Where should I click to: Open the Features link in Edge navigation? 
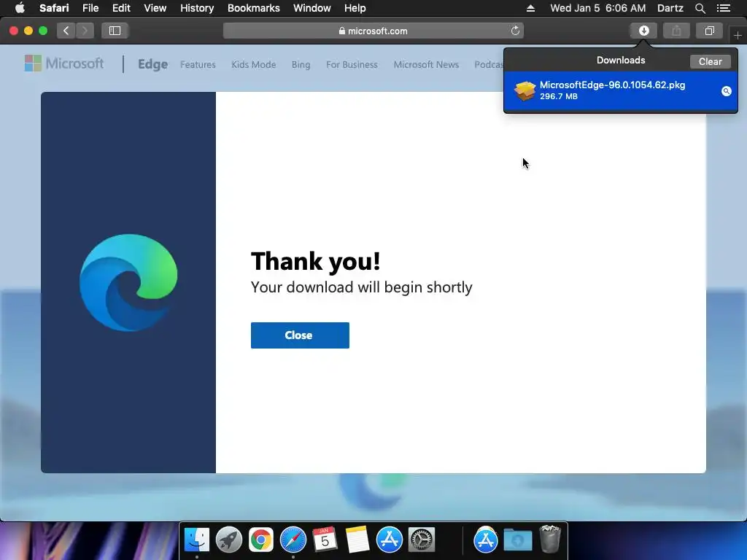point(198,64)
